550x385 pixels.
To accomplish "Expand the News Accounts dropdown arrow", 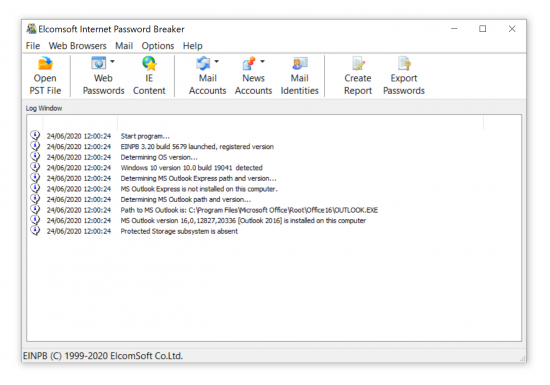I will (x=262, y=61).
